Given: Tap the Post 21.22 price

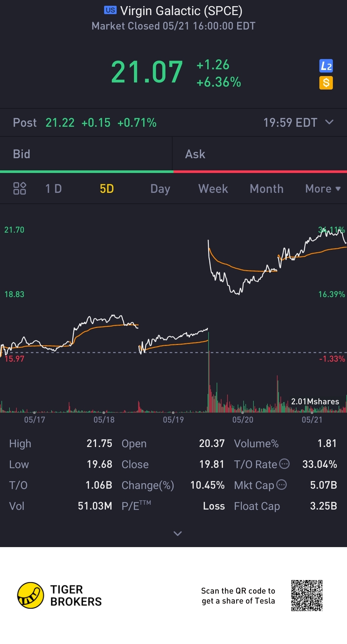Looking at the screenshot, I should 60,123.
